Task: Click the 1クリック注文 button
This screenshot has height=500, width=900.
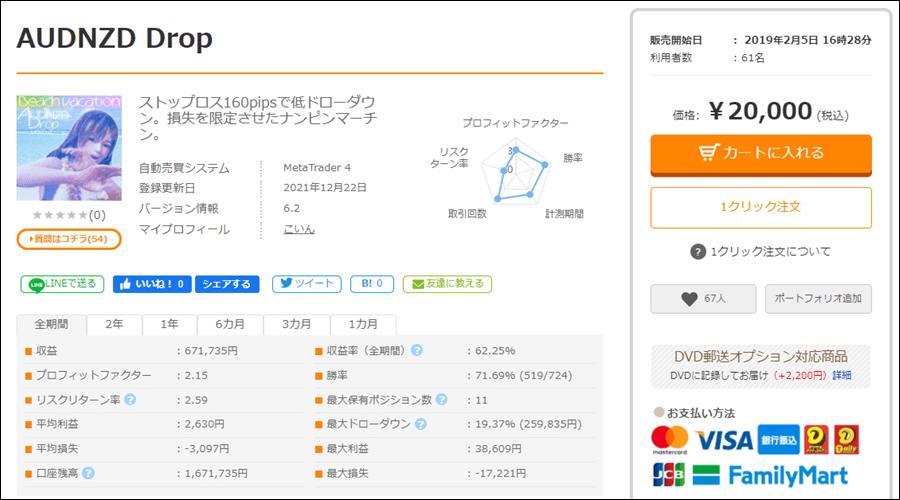Action: tap(760, 207)
